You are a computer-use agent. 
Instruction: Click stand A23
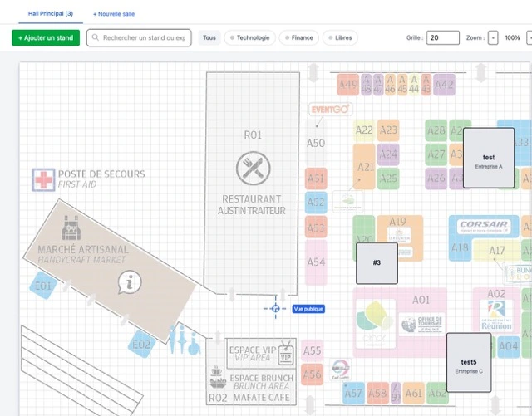[x=388, y=130]
